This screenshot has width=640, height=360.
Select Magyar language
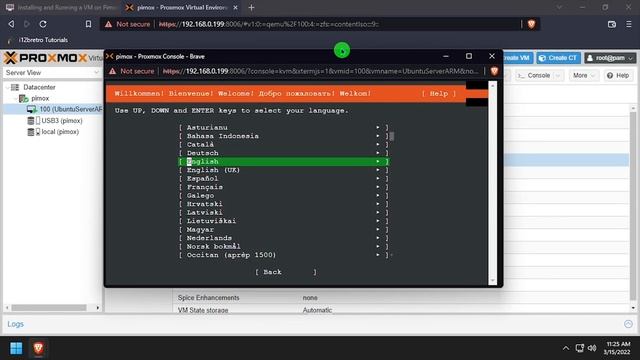point(284,230)
